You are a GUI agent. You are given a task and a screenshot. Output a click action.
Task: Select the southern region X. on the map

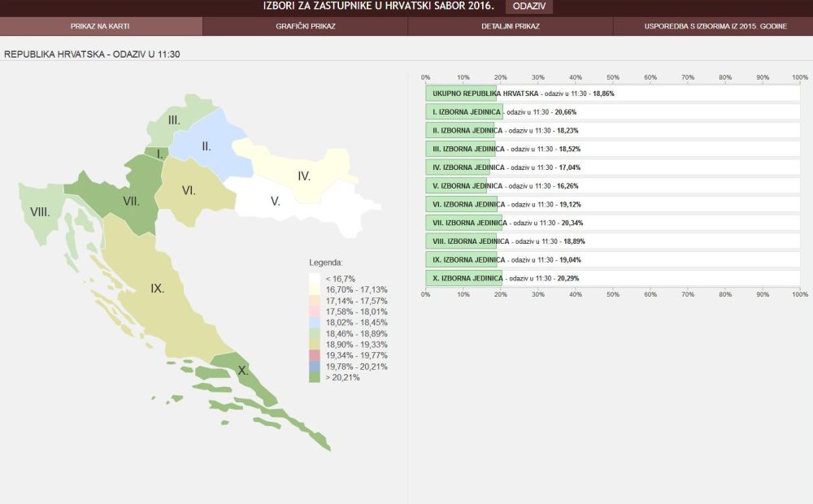[x=242, y=371]
